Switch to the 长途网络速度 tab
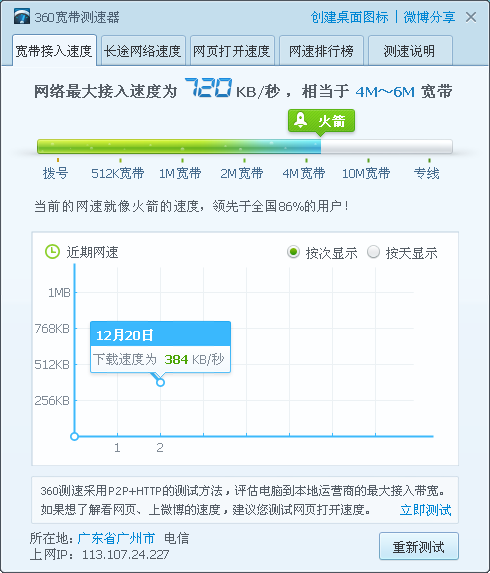Image resolution: width=490 pixels, height=573 pixels. (143, 51)
